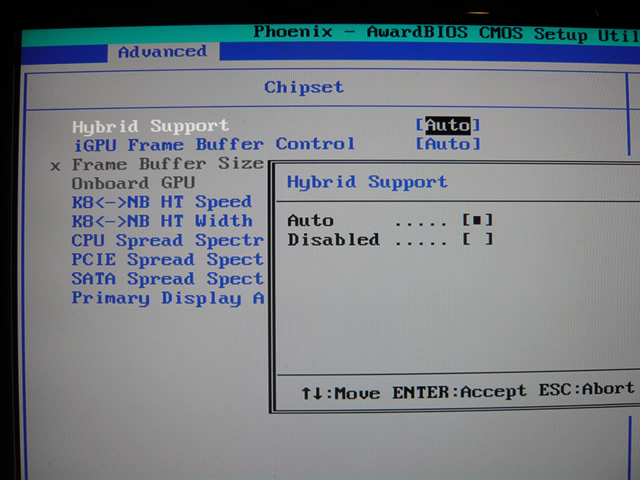640x480 pixels.
Task: Open the Advanced tab
Action: coord(163,52)
